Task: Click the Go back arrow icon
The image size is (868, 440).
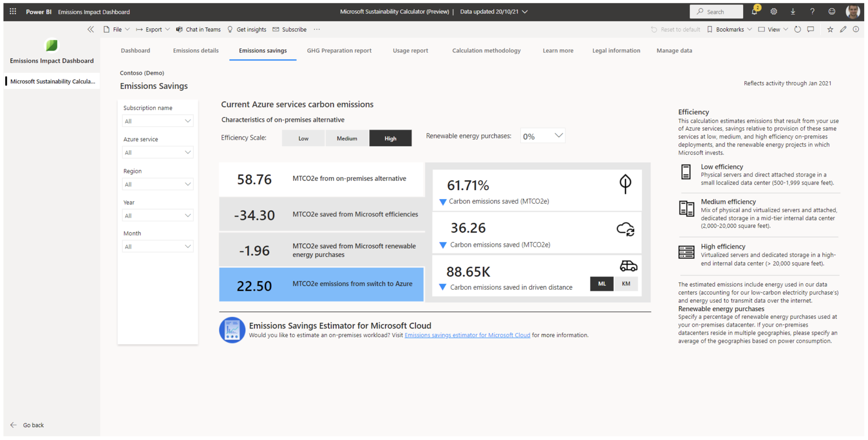Action: pyautogui.click(x=14, y=425)
